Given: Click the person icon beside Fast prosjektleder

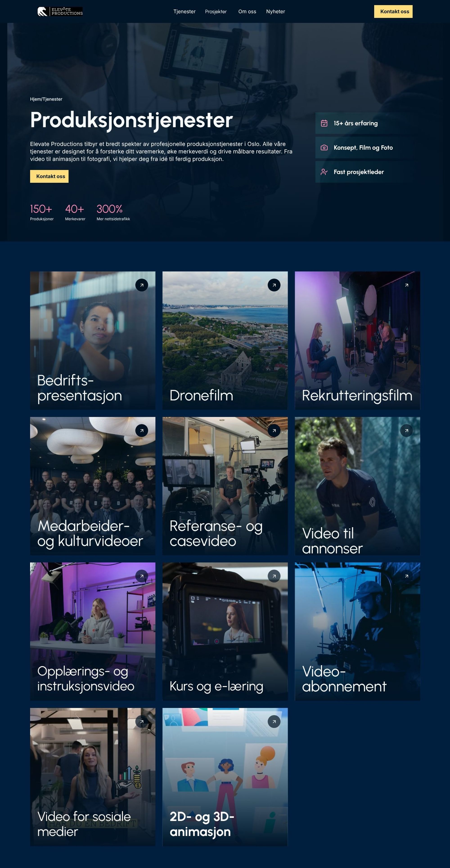Looking at the screenshot, I should (x=324, y=172).
